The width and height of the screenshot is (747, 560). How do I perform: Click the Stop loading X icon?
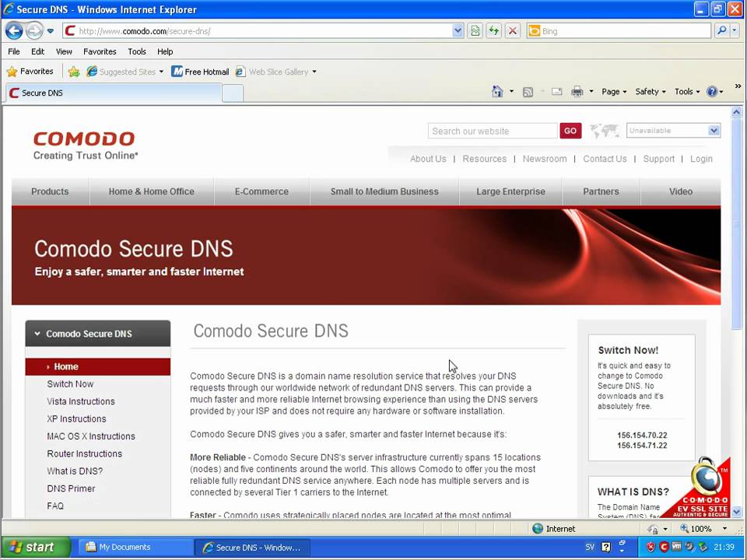point(513,31)
